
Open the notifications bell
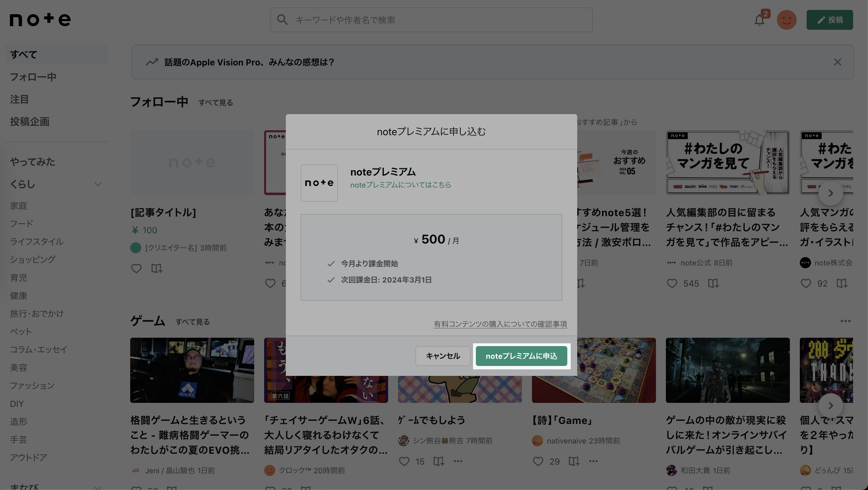[x=759, y=20]
